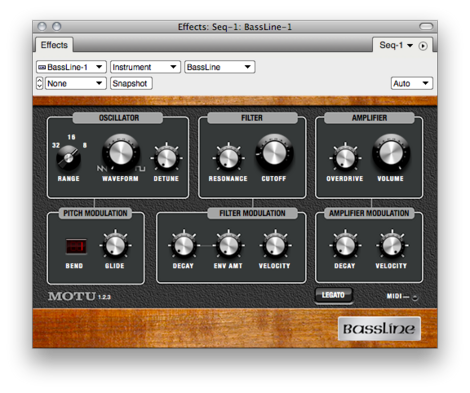Viewport: 470px width, 393px height.
Task: Click the Amplifier Modulation Velocity knob
Action: [x=392, y=245]
